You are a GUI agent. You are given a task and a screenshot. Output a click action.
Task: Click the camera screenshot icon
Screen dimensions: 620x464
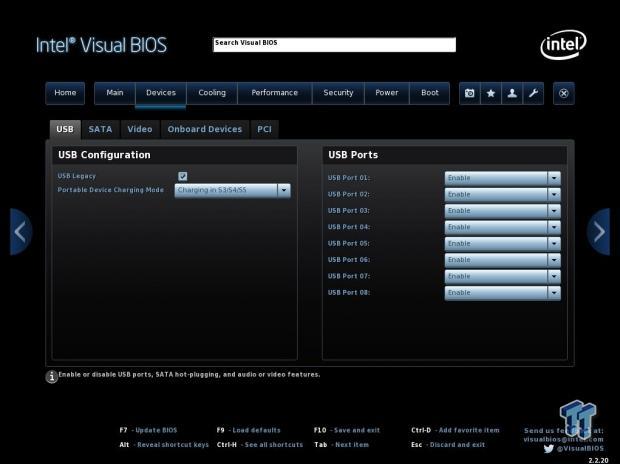tap(469, 93)
